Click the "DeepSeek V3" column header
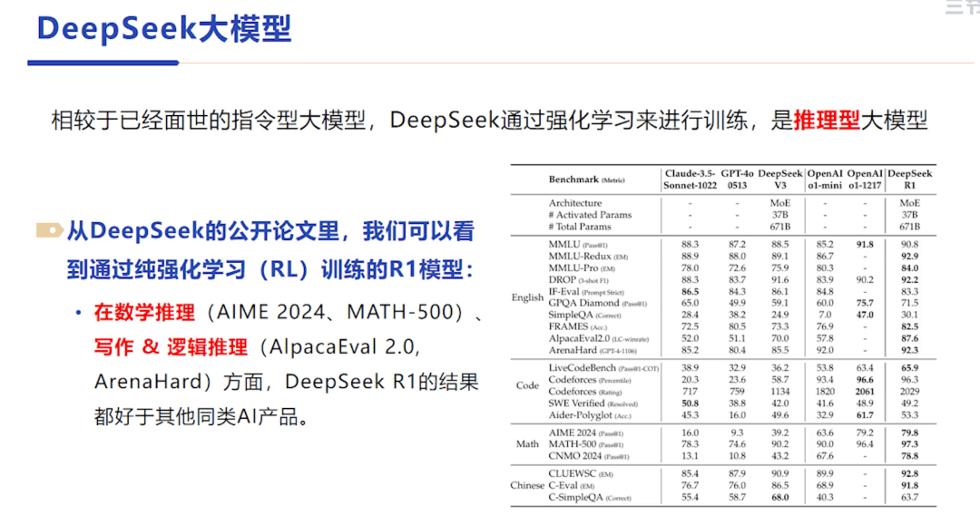 (x=780, y=180)
